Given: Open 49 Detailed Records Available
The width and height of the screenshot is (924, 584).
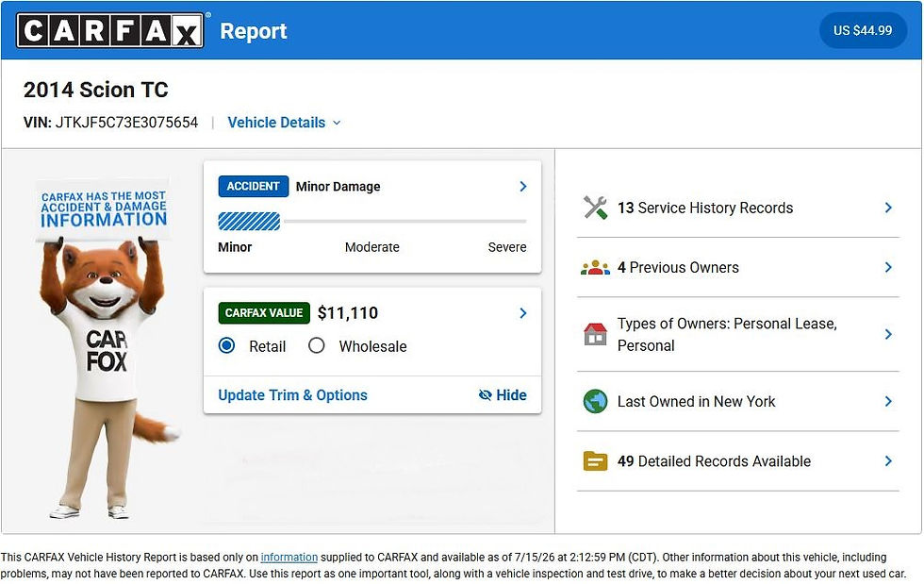Looking at the screenshot, I should click(714, 461).
